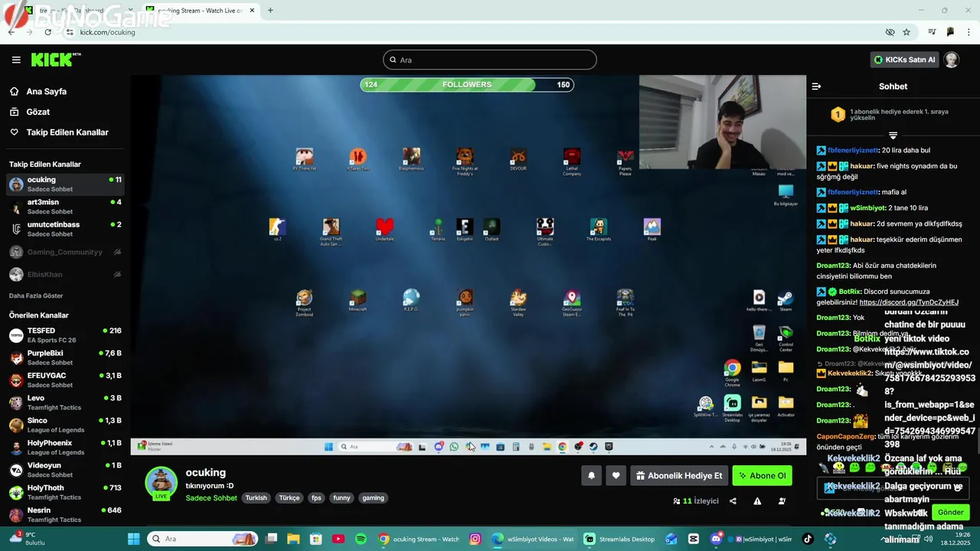Open recommended channel EFEUYGAC
The width and height of the screenshot is (980, 551).
[65, 380]
